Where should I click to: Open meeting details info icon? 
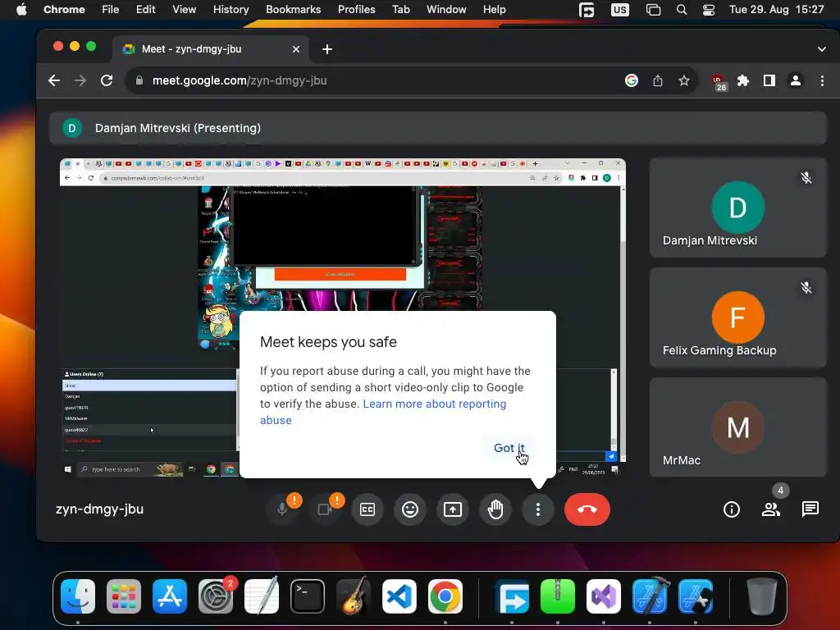731,509
